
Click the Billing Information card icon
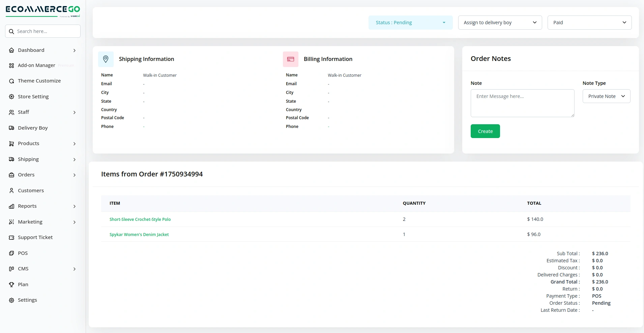pos(290,59)
